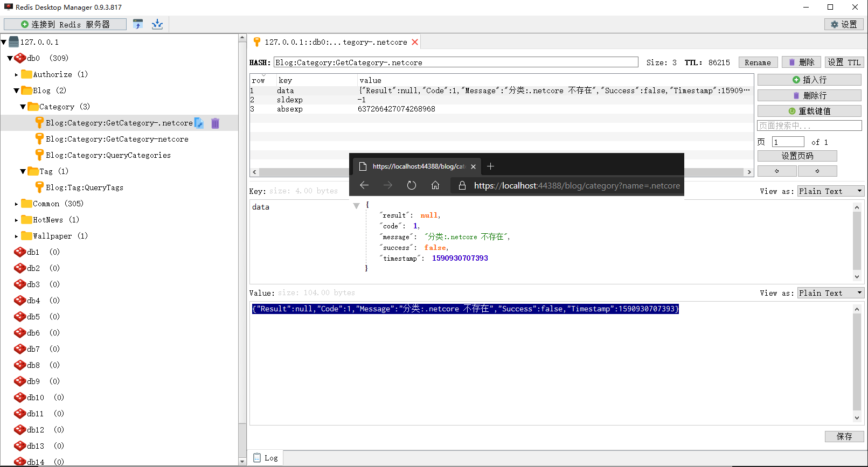Open settings with the gear button
This screenshot has width=868, height=467.
point(844,24)
